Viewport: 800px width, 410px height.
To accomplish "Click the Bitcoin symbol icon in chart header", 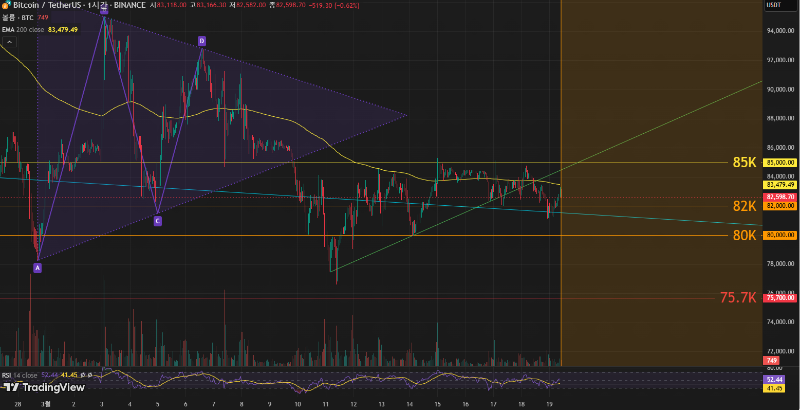I will (6, 6).
